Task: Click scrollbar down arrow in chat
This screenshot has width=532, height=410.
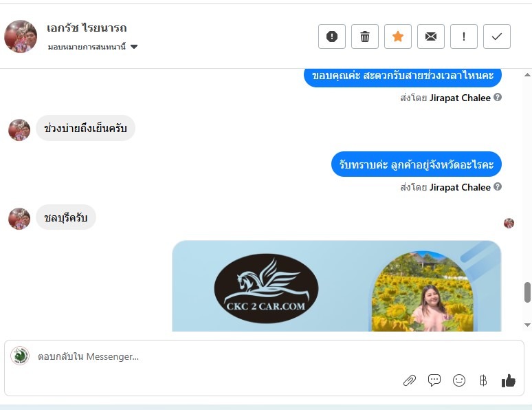Action: click(x=527, y=325)
